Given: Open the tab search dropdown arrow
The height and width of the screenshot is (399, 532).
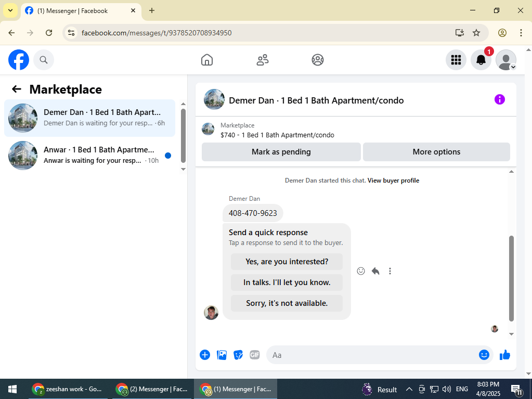Looking at the screenshot, I should click(10, 10).
